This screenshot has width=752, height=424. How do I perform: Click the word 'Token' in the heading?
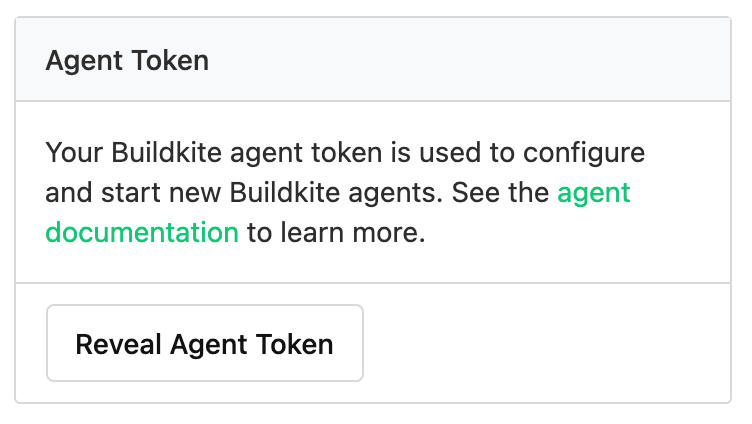coord(170,60)
